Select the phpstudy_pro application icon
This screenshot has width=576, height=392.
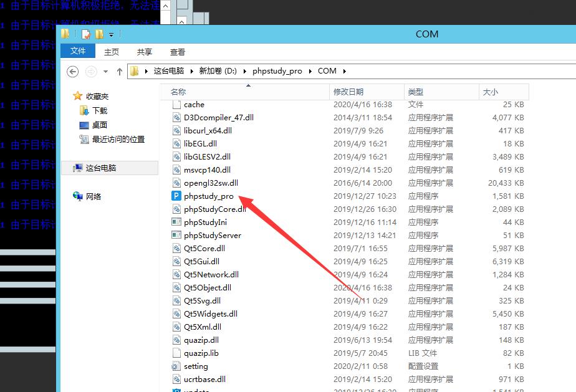tap(176, 196)
